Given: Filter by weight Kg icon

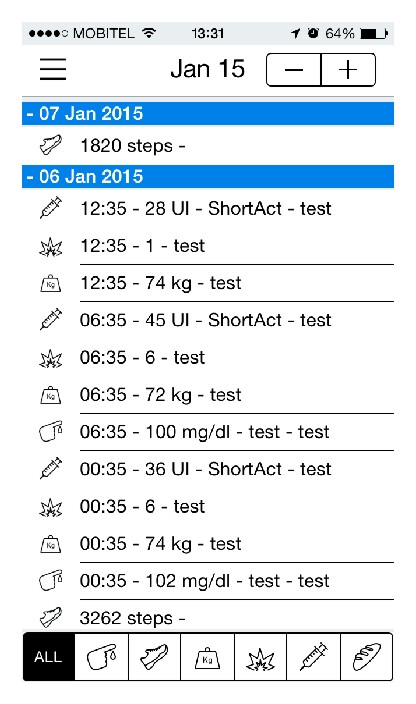Looking at the screenshot, I should coord(207,657).
